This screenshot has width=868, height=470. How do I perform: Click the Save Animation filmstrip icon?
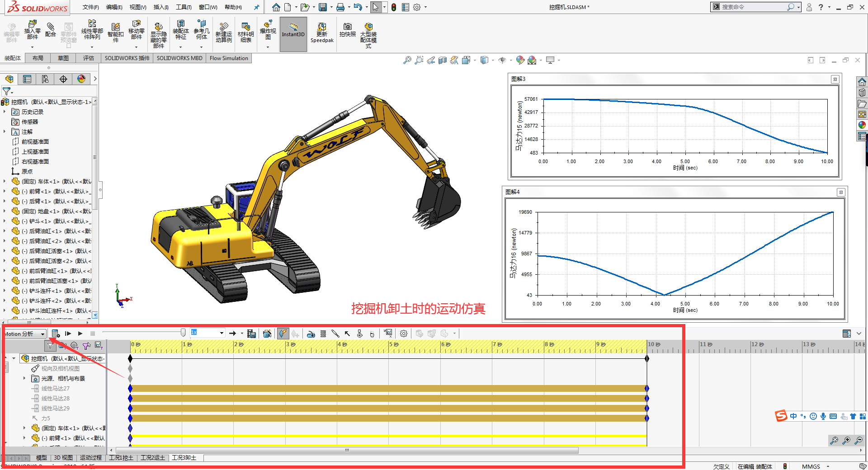click(x=252, y=334)
